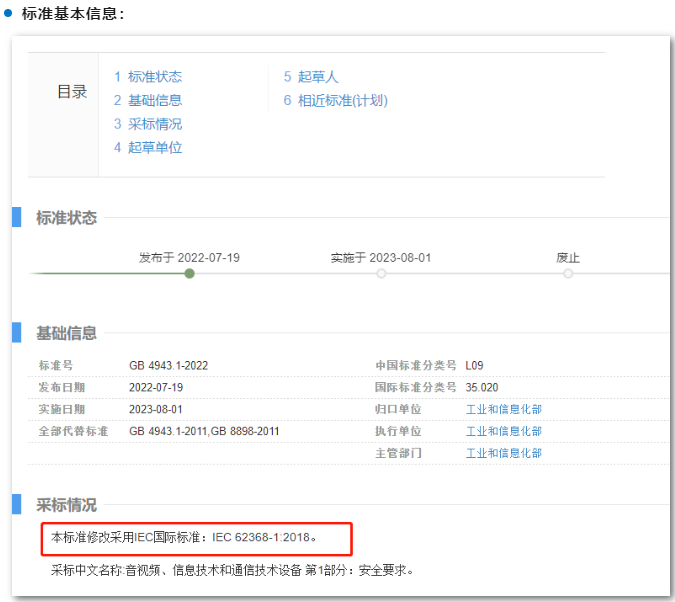
Task: Click the 全部代替标准 value GB 4943.1-2011,GB 8898-2011
Action: point(204,431)
